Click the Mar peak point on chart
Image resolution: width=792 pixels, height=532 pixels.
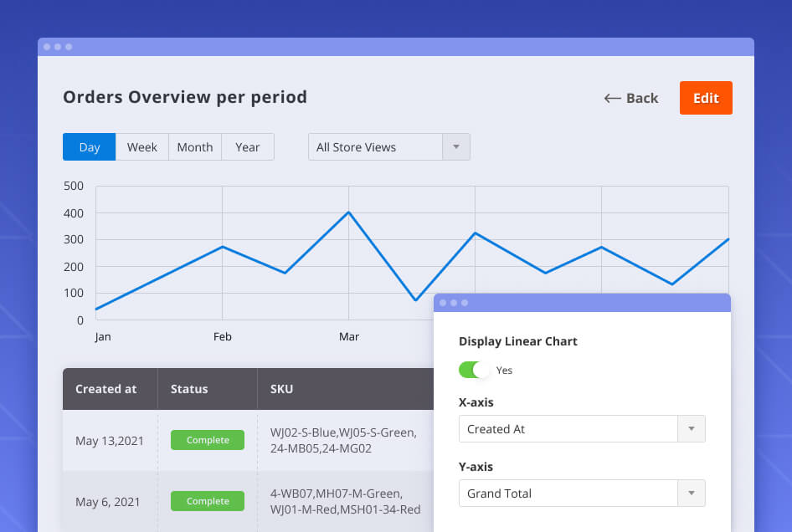tap(348, 212)
